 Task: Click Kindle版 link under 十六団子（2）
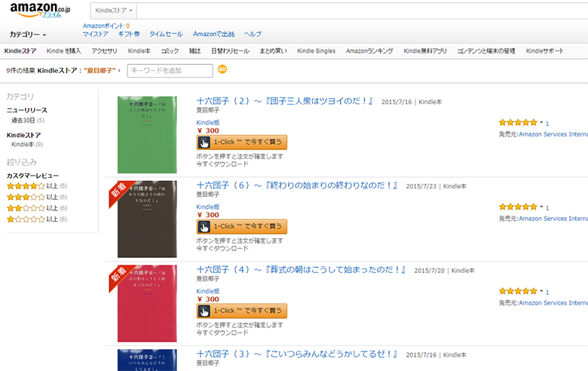tap(208, 123)
